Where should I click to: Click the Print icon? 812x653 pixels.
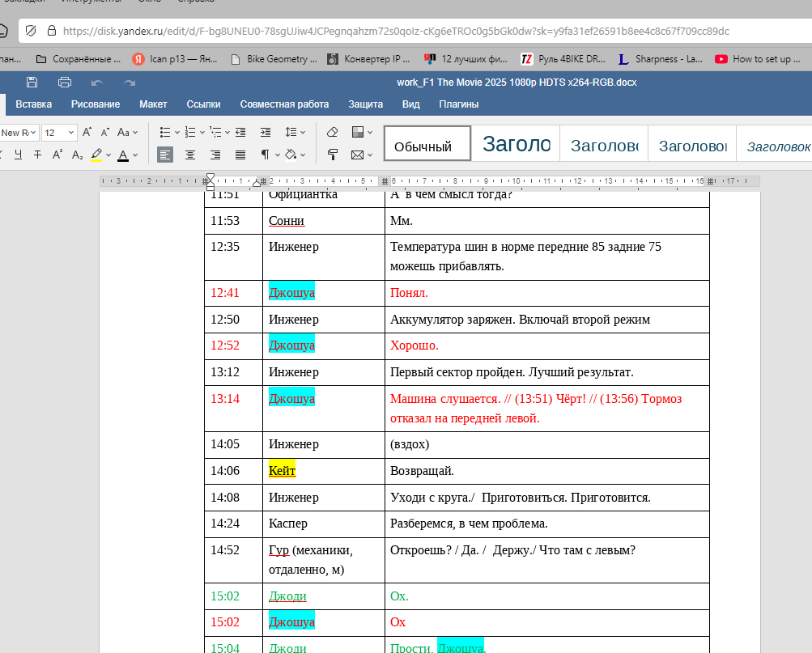click(x=65, y=83)
